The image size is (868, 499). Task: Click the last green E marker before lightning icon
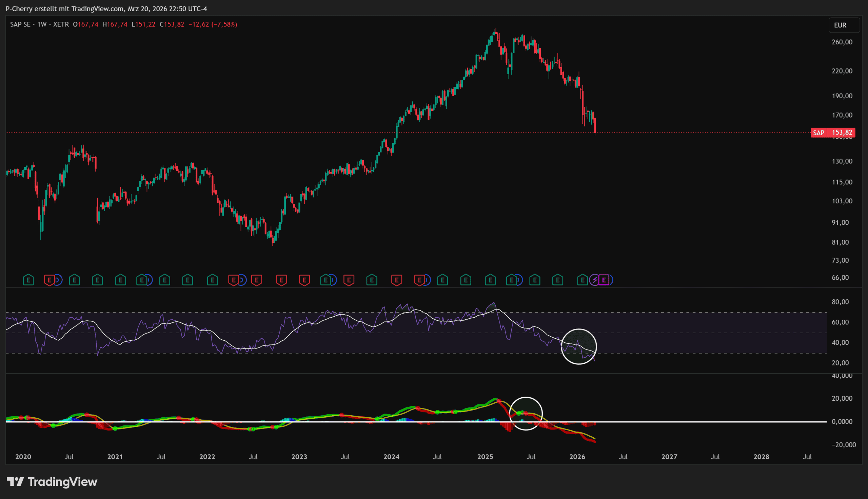tap(582, 280)
